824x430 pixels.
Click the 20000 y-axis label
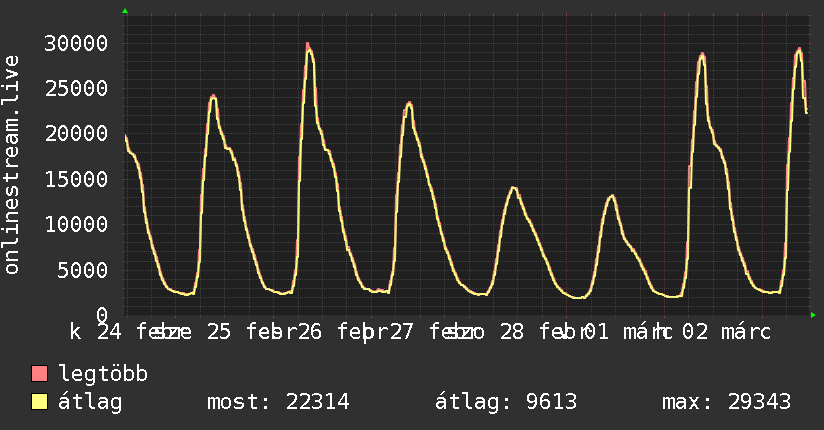(x=76, y=134)
